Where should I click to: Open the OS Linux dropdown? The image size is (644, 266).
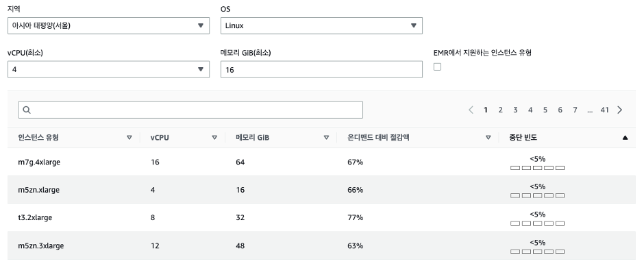coord(321,25)
